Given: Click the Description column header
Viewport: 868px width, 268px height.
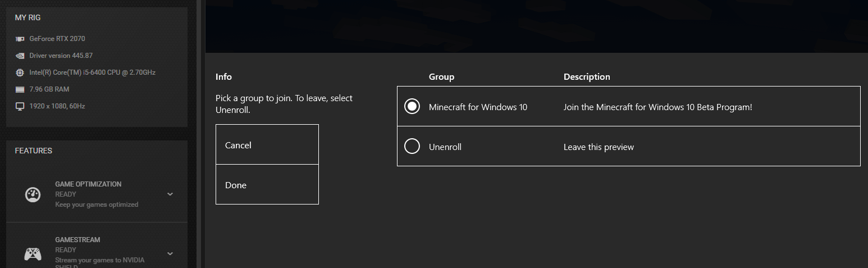Looking at the screenshot, I should [587, 77].
